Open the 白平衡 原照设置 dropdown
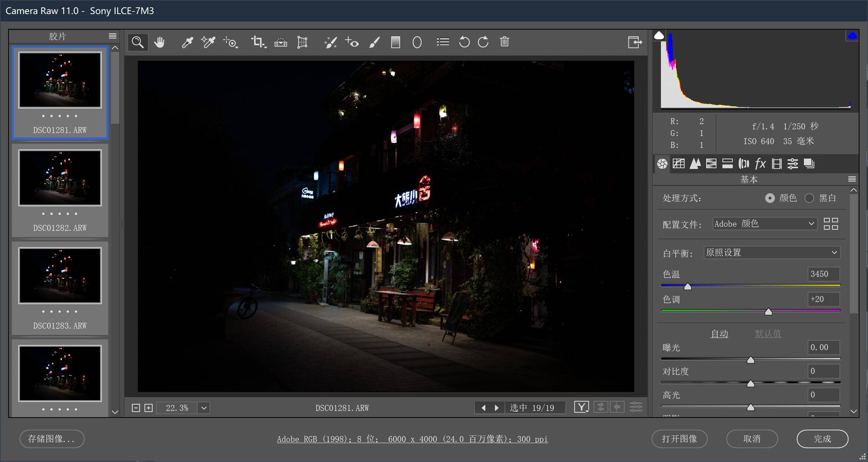The image size is (868, 462). click(x=772, y=253)
